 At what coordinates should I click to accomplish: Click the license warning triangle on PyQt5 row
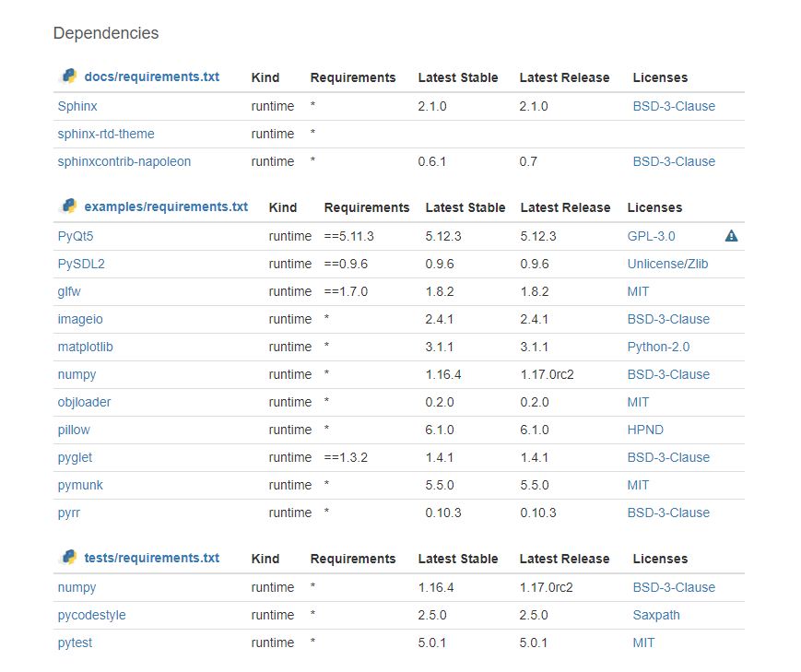[732, 236]
